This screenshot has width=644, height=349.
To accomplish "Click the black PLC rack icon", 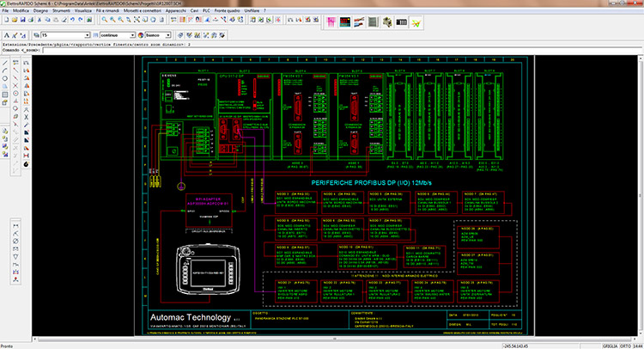I will [x=401, y=22].
